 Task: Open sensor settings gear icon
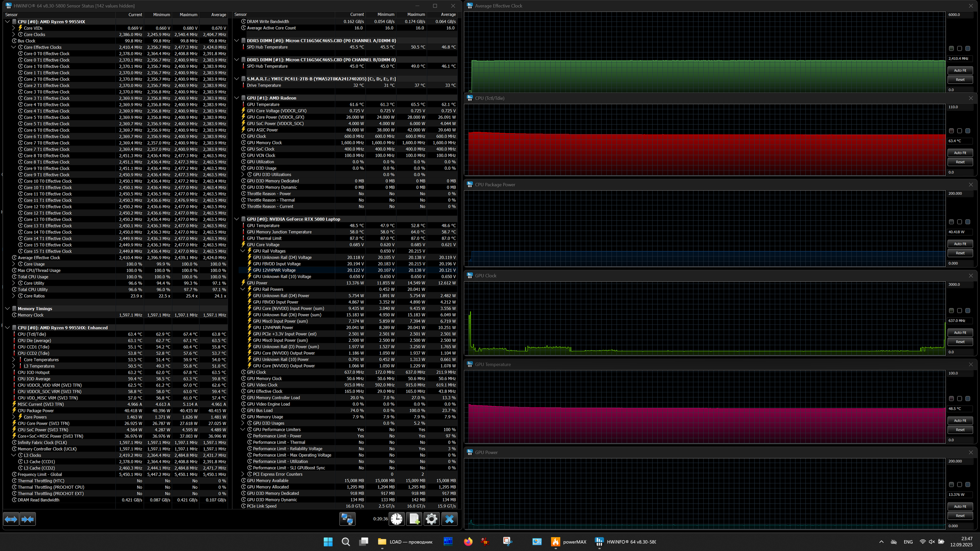coord(432,519)
